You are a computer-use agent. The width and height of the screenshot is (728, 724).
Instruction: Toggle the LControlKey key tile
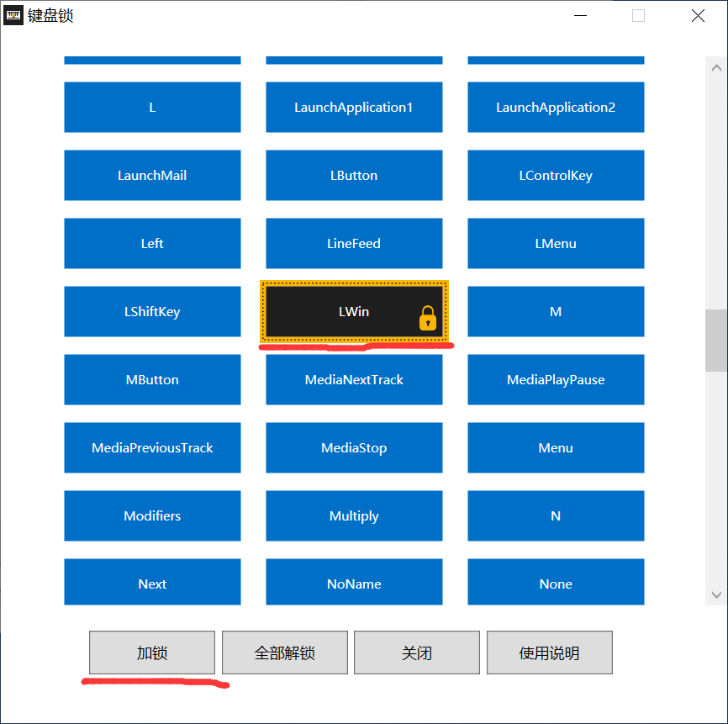pos(556,176)
